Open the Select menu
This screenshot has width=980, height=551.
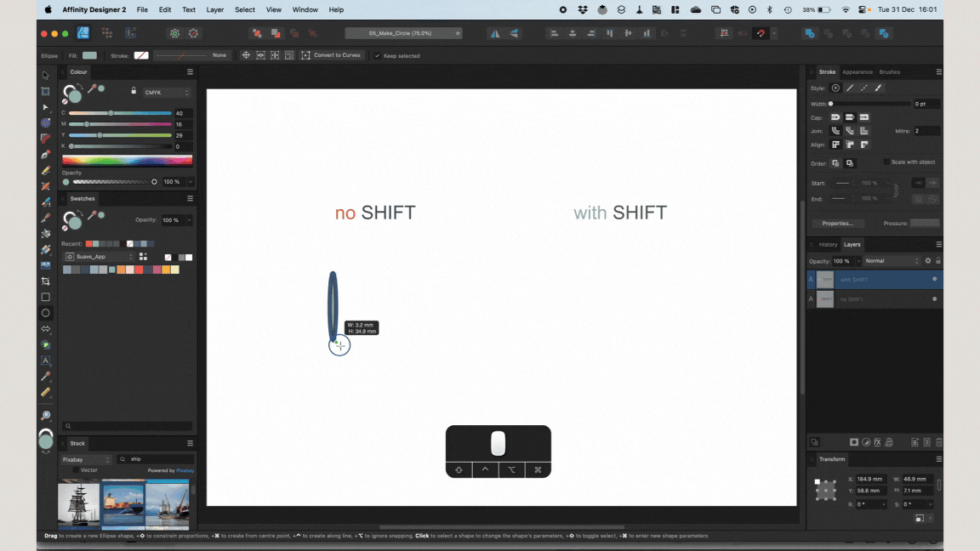245,10
